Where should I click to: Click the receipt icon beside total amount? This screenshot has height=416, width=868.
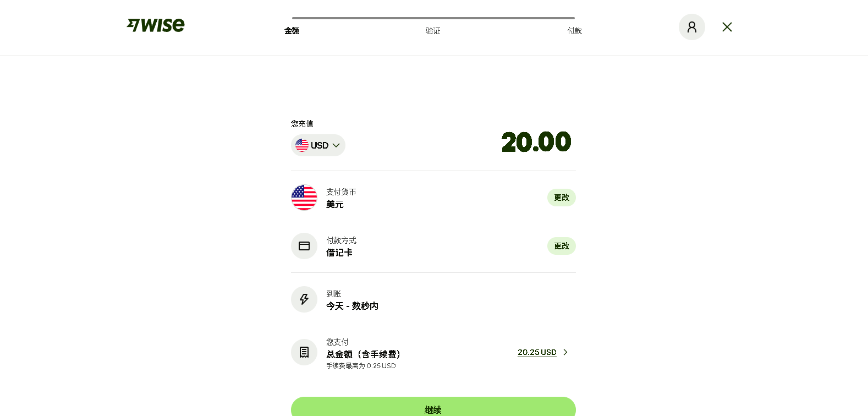click(x=304, y=352)
